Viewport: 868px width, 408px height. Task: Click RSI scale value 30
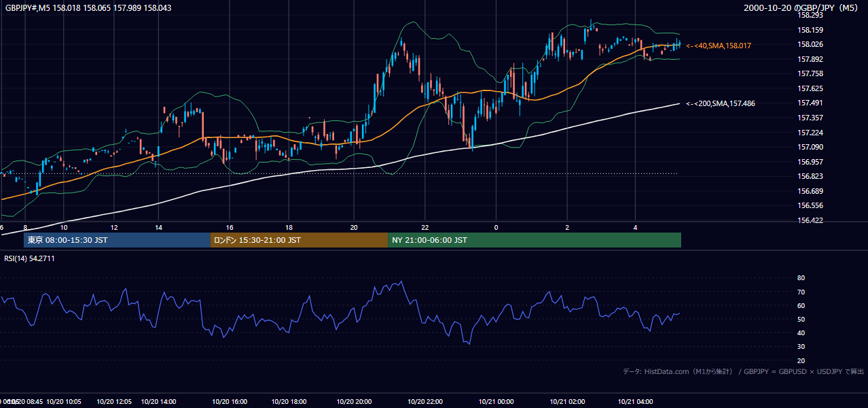(x=801, y=347)
